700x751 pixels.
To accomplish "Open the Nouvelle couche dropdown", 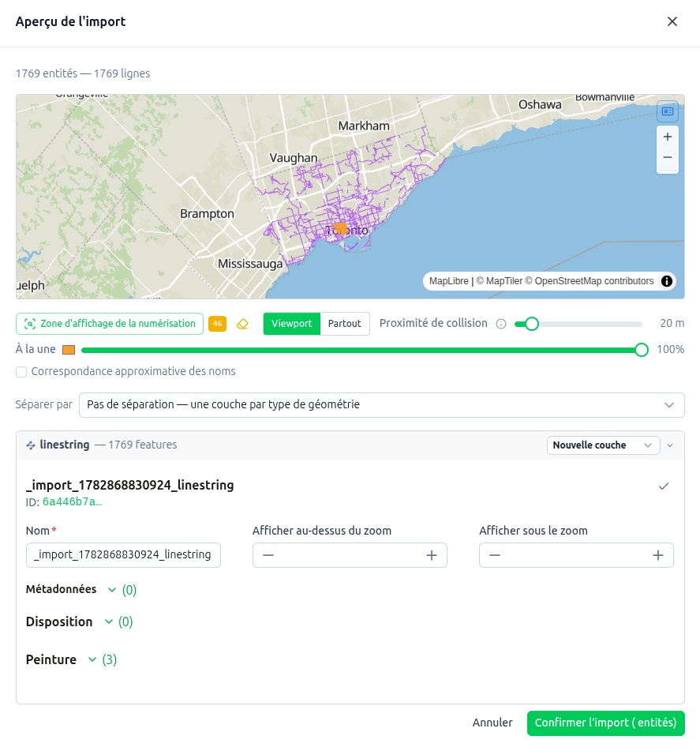I will [x=603, y=445].
